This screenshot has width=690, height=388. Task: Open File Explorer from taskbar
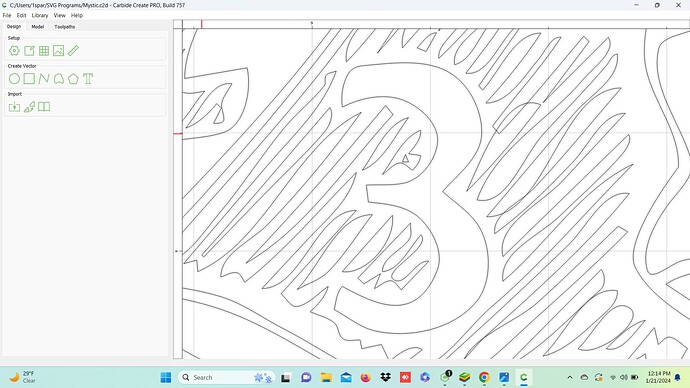point(326,377)
